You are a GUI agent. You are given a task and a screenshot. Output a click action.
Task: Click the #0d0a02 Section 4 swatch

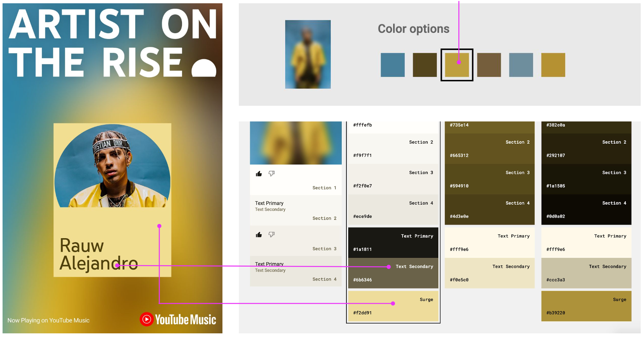coord(586,210)
